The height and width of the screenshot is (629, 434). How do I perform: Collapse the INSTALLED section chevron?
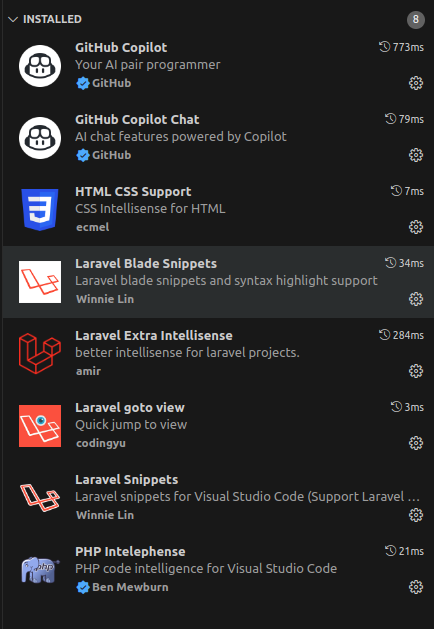13,19
